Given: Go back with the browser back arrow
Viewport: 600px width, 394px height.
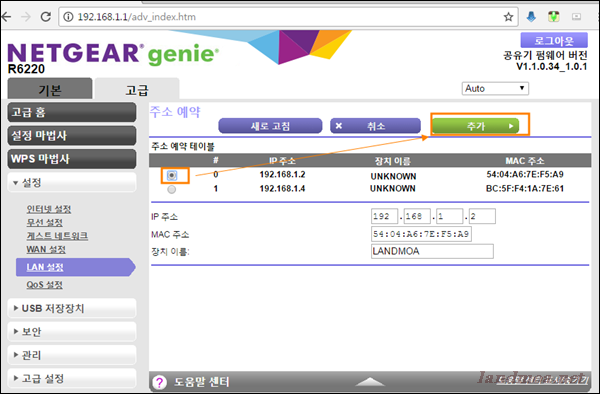Looking at the screenshot, I should [7, 17].
